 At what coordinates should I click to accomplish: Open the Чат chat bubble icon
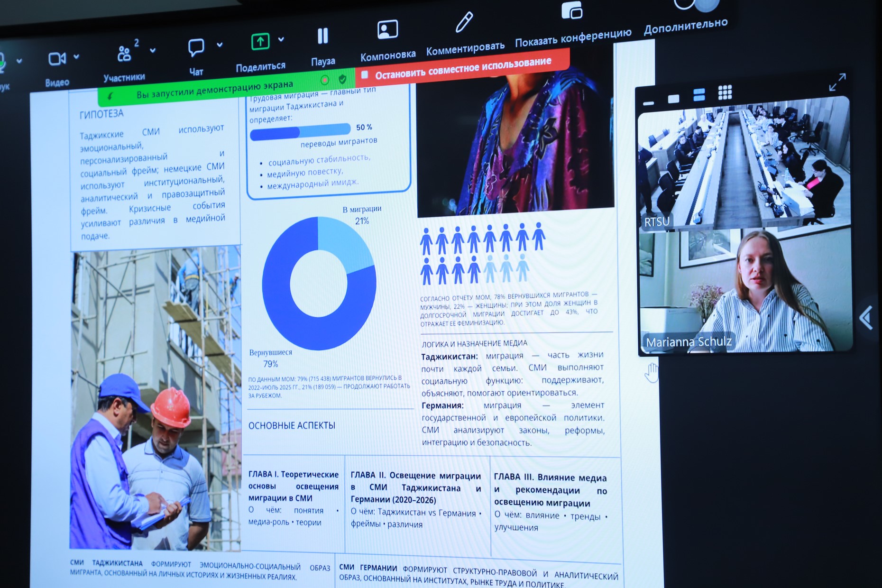tap(196, 47)
